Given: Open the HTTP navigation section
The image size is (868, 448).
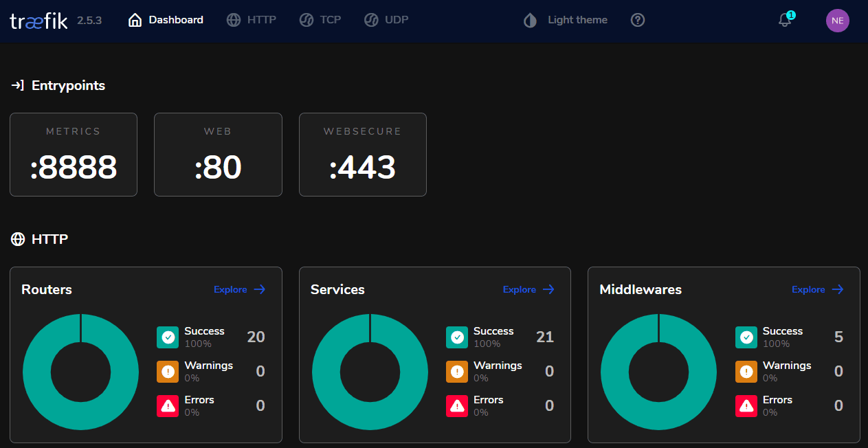Looking at the screenshot, I should point(252,20).
